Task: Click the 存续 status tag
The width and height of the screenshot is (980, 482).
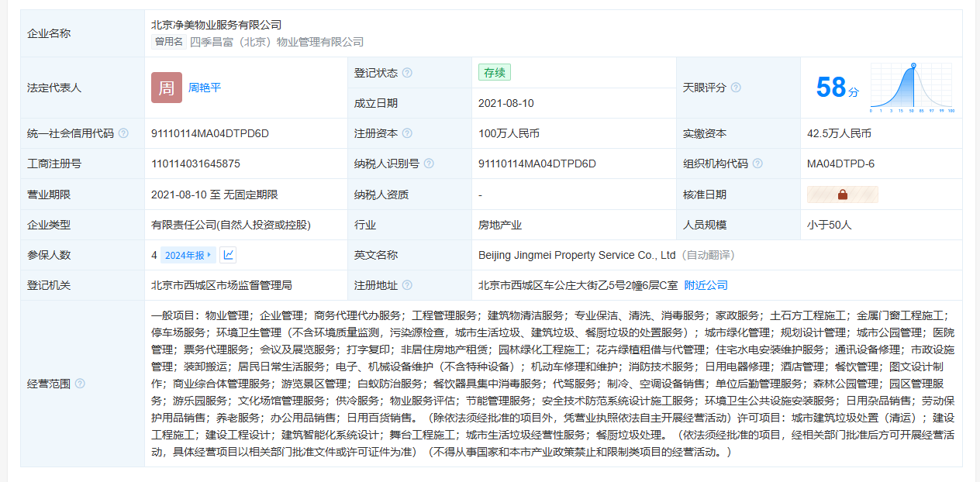Action: (x=495, y=73)
